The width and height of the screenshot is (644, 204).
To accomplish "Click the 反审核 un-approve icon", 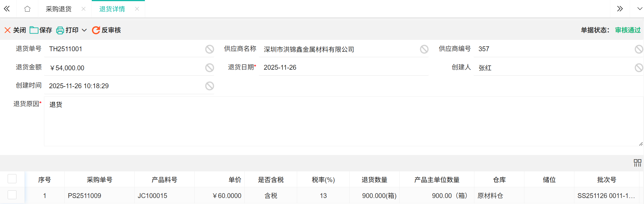I will (96, 30).
